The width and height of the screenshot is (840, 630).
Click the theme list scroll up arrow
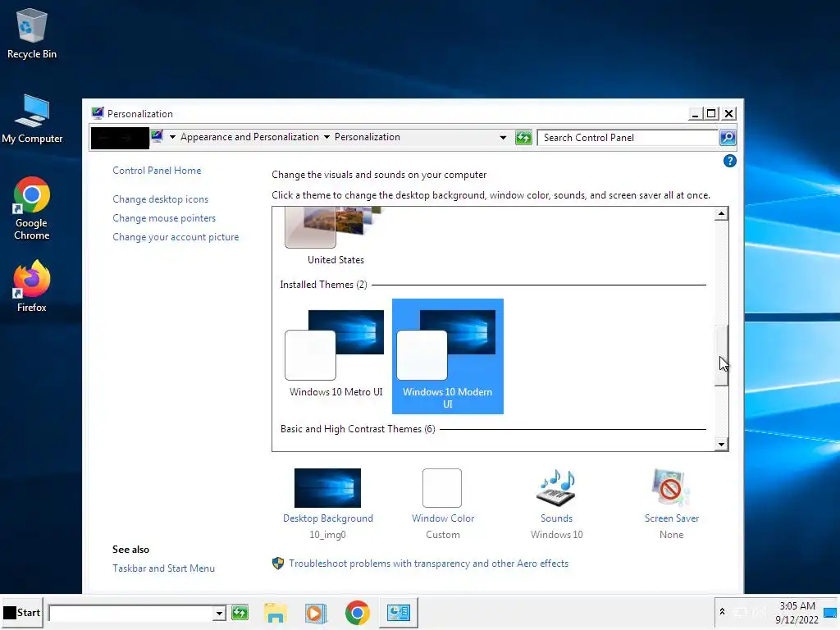tap(721, 214)
